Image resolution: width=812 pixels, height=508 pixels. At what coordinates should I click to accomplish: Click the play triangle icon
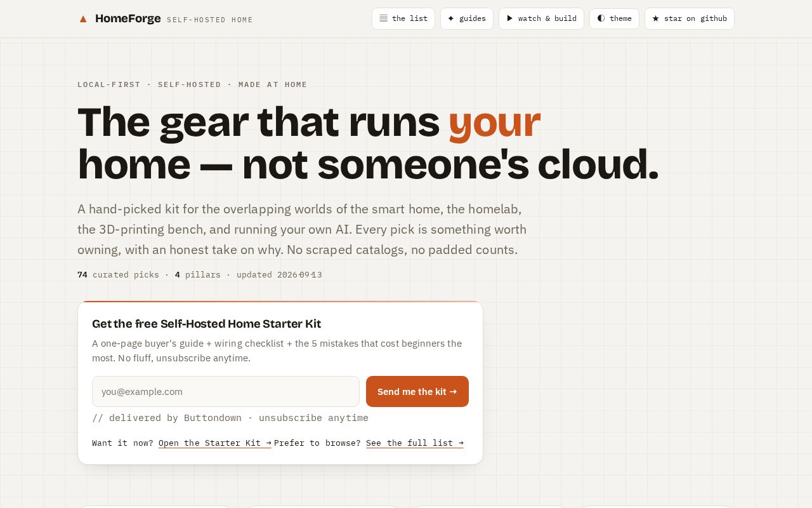click(x=509, y=18)
